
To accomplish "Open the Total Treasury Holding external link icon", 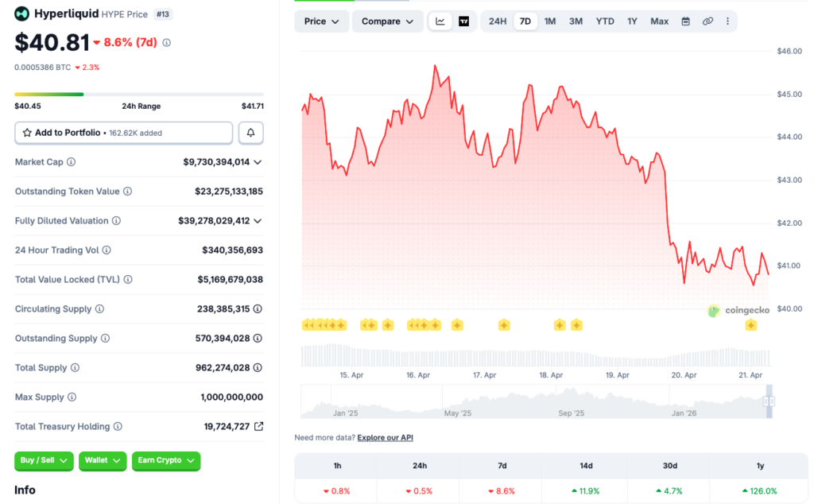I will click(258, 427).
